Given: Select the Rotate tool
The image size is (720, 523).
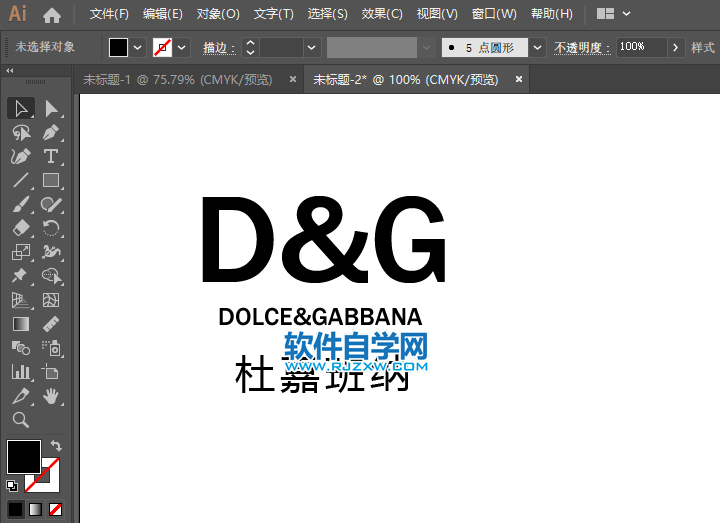Looking at the screenshot, I should point(51,228).
